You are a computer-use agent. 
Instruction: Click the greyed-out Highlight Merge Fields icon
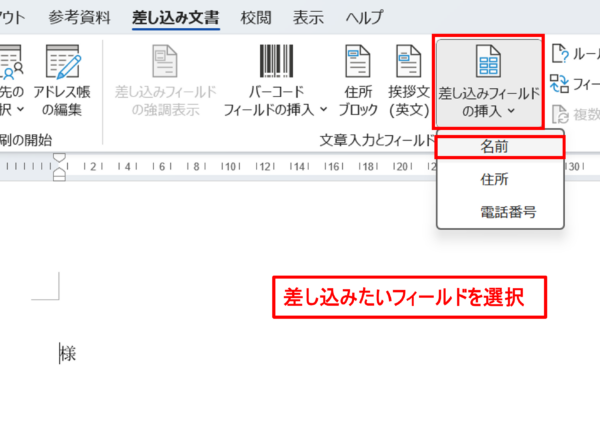[164, 62]
